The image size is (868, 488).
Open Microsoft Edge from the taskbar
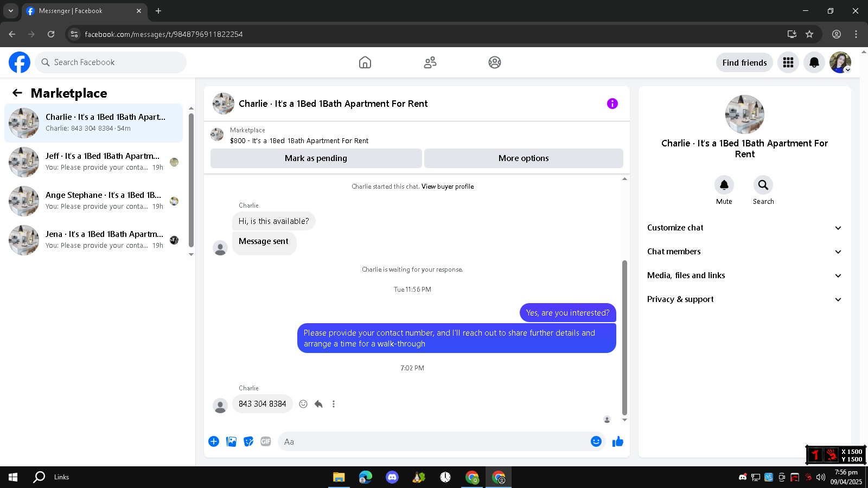click(x=366, y=477)
